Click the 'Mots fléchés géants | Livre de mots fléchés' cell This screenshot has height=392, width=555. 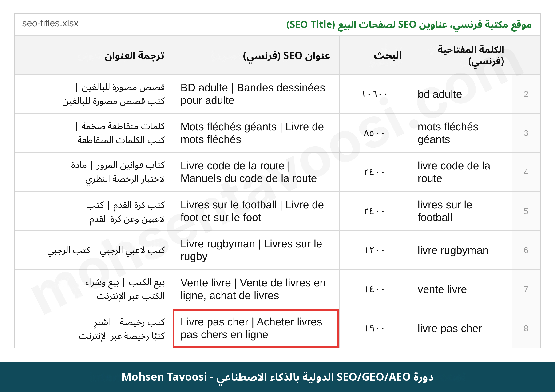(x=256, y=133)
